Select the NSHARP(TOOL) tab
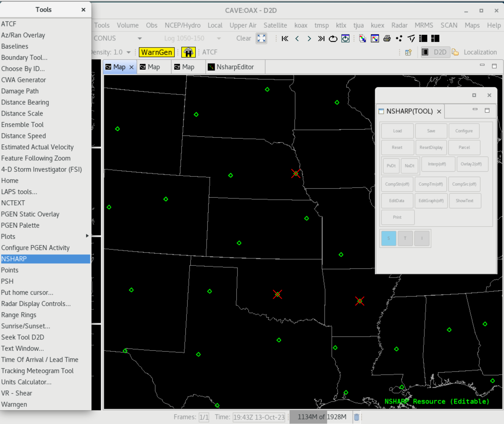Viewport: 504px width, 424px height. pos(410,111)
